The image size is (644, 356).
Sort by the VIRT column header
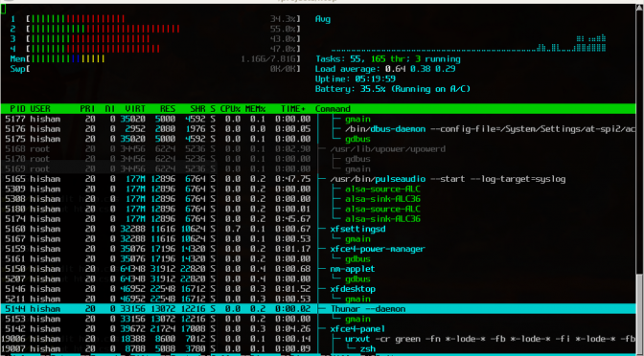tap(135, 109)
